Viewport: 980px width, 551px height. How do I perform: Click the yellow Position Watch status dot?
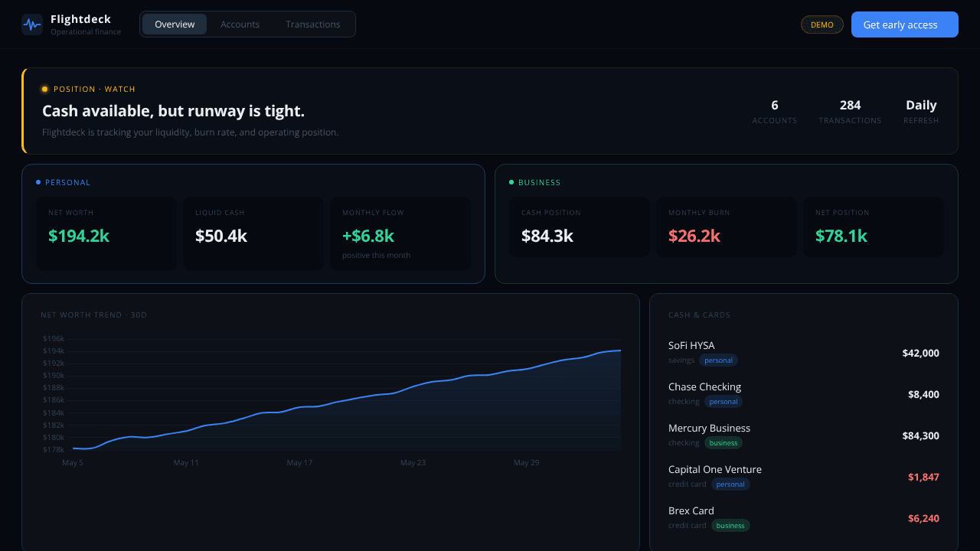(x=44, y=90)
